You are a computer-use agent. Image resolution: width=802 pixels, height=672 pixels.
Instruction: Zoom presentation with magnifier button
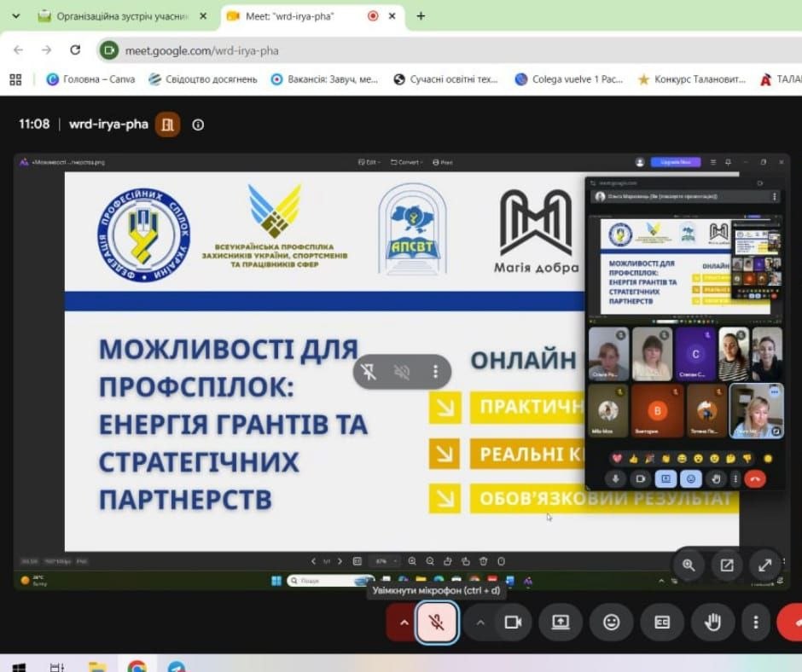click(x=689, y=565)
